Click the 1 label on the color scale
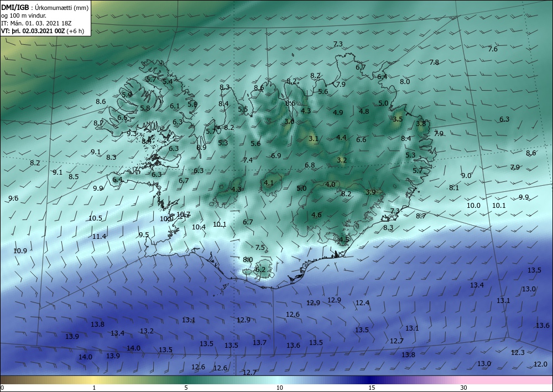The width and height of the screenshot is (553, 392). pyautogui.click(x=94, y=388)
